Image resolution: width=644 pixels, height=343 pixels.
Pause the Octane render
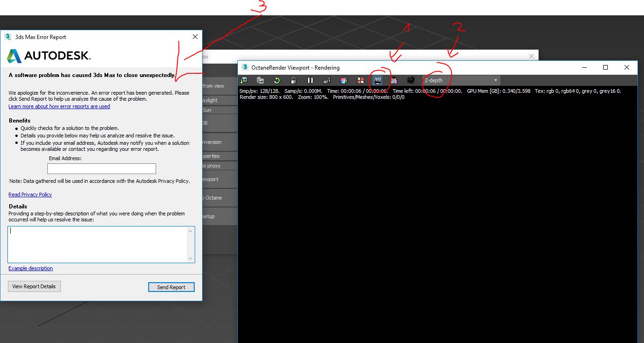[x=310, y=80]
